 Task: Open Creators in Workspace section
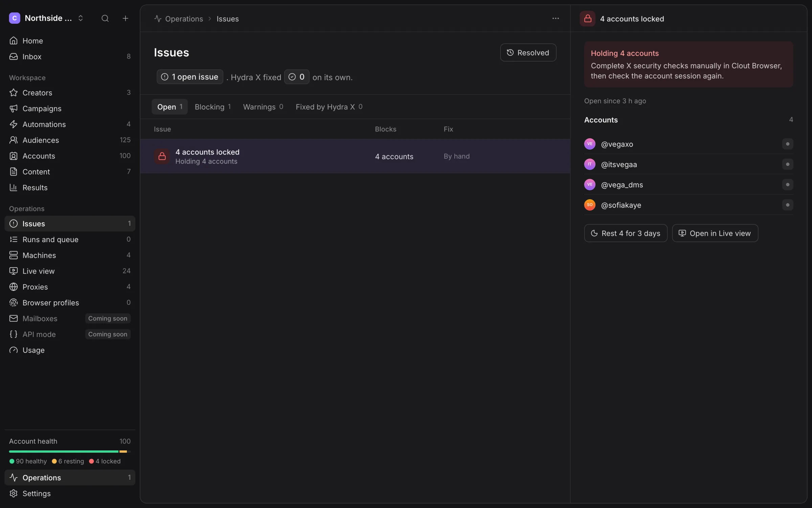click(70, 92)
